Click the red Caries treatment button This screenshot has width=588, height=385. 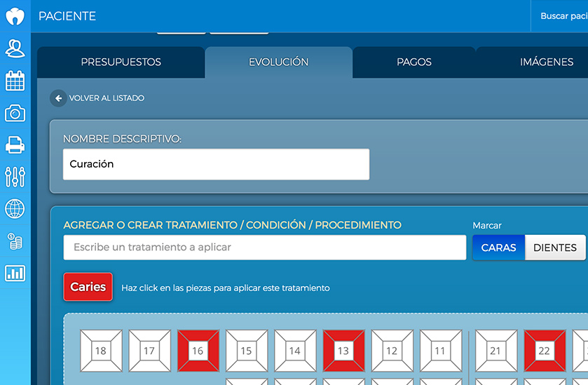pyautogui.click(x=88, y=287)
